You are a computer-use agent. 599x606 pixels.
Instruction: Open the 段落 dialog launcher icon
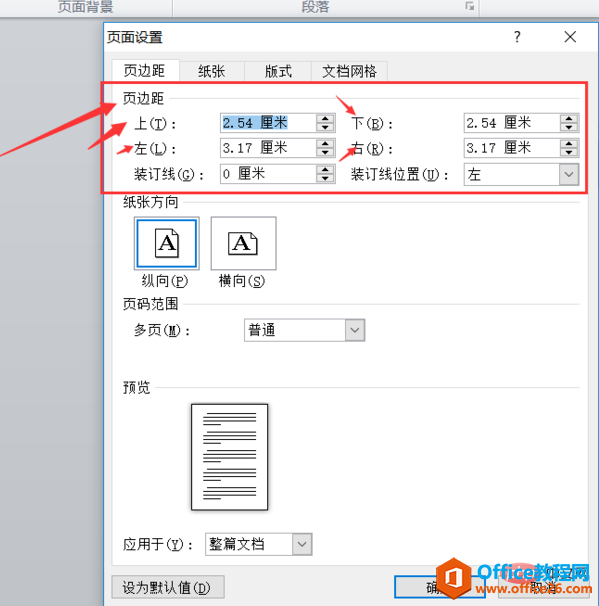click(x=470, y=6)
